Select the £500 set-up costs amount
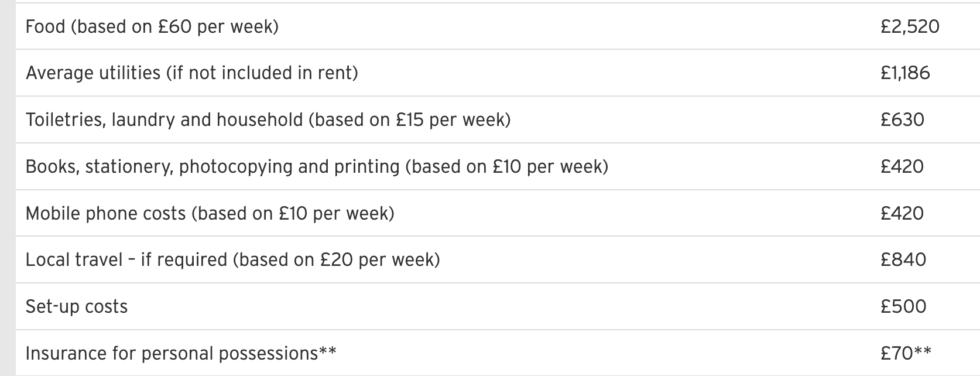 click(903, 306)
